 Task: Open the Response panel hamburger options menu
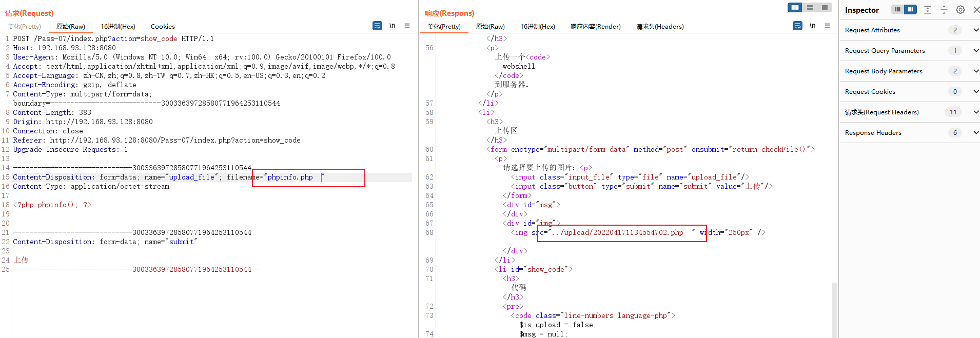click(x=827, y=26)
